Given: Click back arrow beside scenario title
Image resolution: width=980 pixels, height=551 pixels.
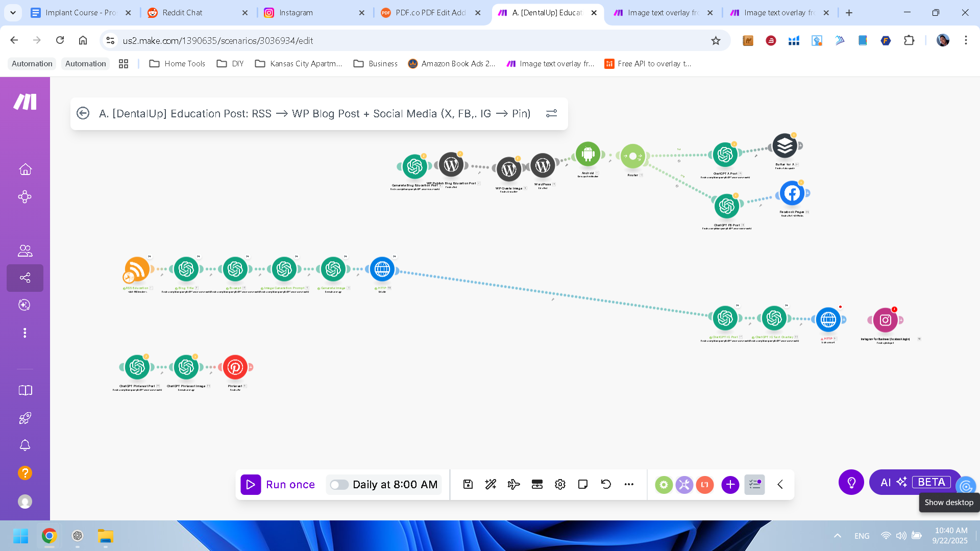Looking at the screenshot, I should 83,113.
